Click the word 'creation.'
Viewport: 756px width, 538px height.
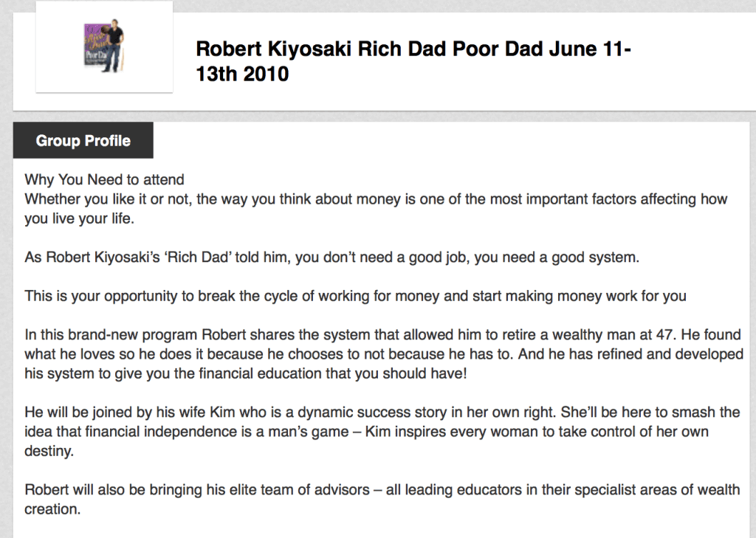pyautogui.click(x=52, y=509)
